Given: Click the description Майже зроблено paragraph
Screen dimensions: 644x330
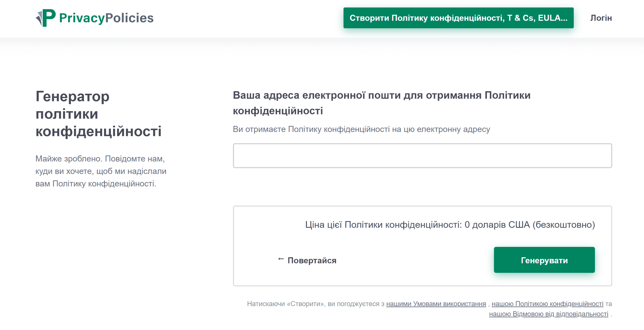Looking at the screenshot, I should click(x=100, y=171).
